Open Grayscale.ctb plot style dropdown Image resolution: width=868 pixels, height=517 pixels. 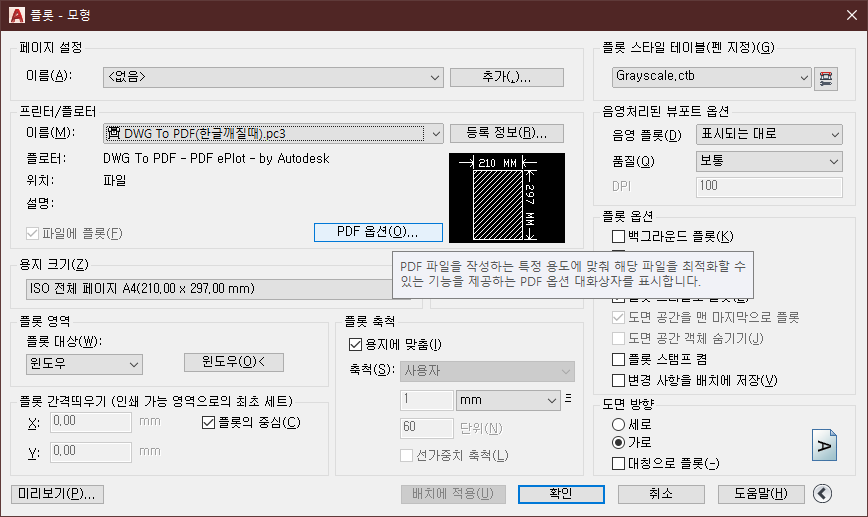(712, 77)
